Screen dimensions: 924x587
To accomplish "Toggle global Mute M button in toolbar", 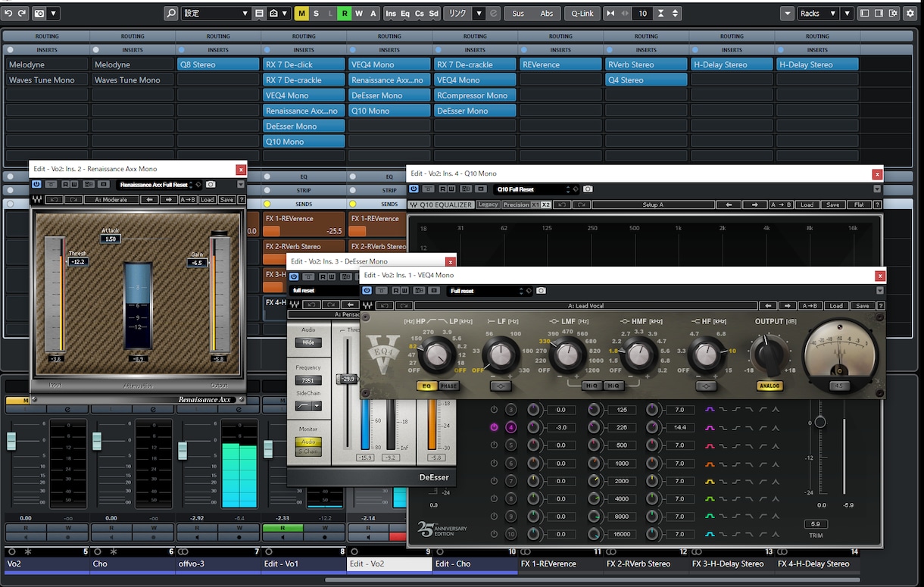I will tap(301, 13).
